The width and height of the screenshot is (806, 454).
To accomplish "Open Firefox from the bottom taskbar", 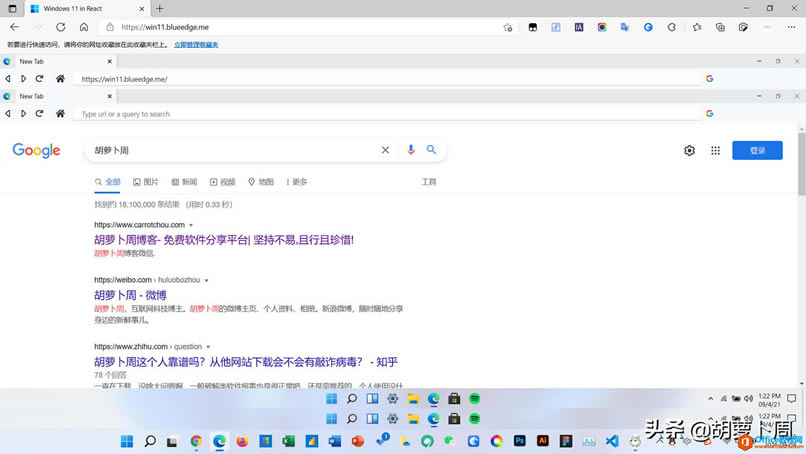I will pyautogui.click(x=242, y=441).
